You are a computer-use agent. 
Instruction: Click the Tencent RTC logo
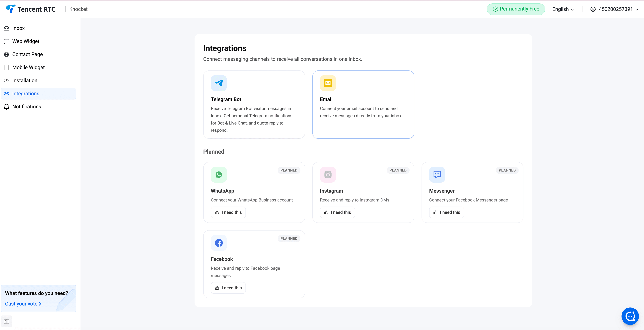[30, 9]
